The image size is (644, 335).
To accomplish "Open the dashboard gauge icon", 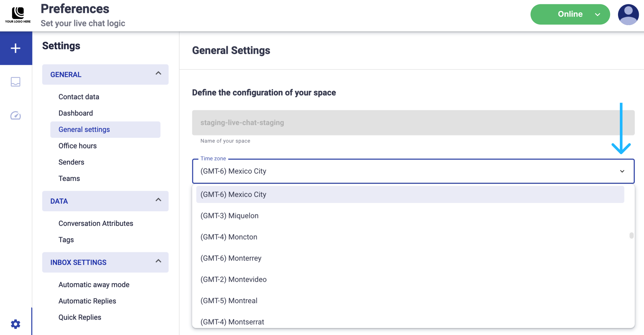I will tap(16, 115).
